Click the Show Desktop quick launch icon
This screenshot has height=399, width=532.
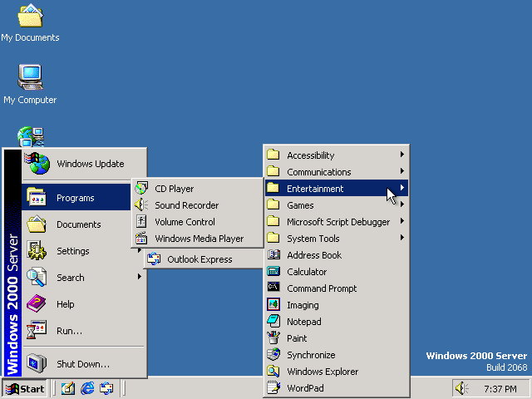tap(68, 388)
